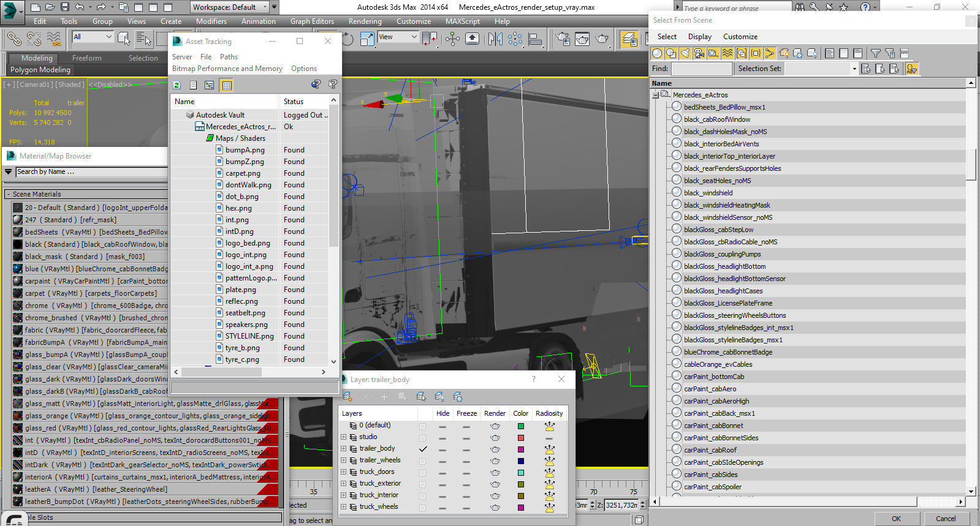Toggle current-layer checkbox for trailer_wheels layer
Viewport: 980px width, 526px height.
click(x=422, y=460)
